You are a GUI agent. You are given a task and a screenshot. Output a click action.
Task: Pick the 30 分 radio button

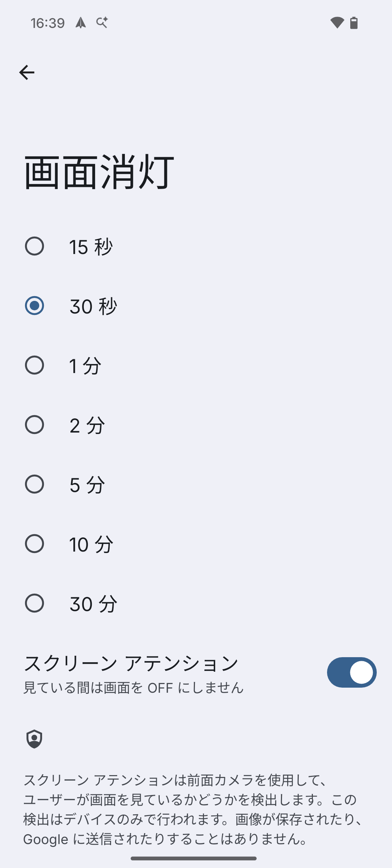[x=34, y=603]
